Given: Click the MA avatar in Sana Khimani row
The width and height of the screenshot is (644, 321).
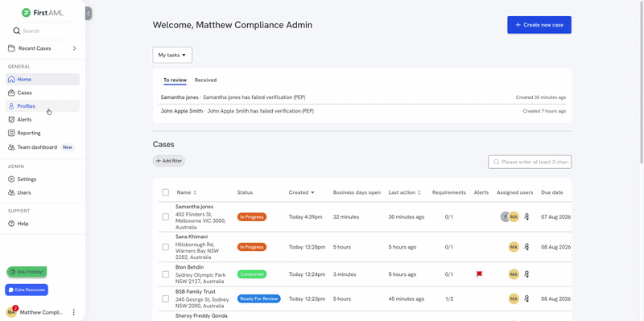Looking at the screenshot, I should [514, 247].
